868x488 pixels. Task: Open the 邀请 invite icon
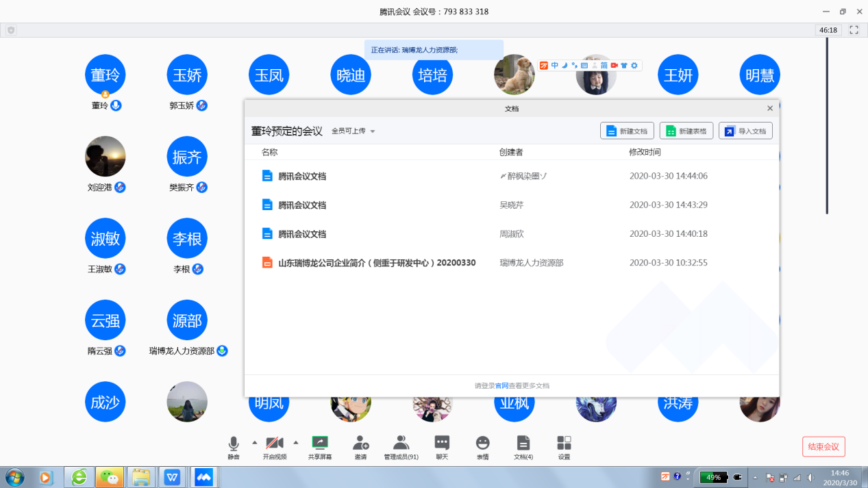click(x=360, y=447)
